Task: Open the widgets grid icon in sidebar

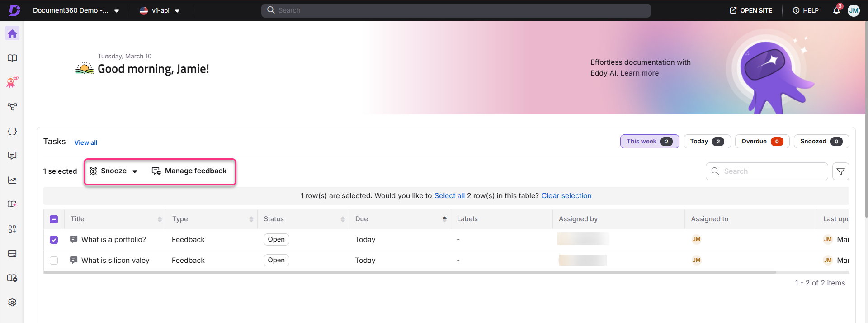Action: 12,229
